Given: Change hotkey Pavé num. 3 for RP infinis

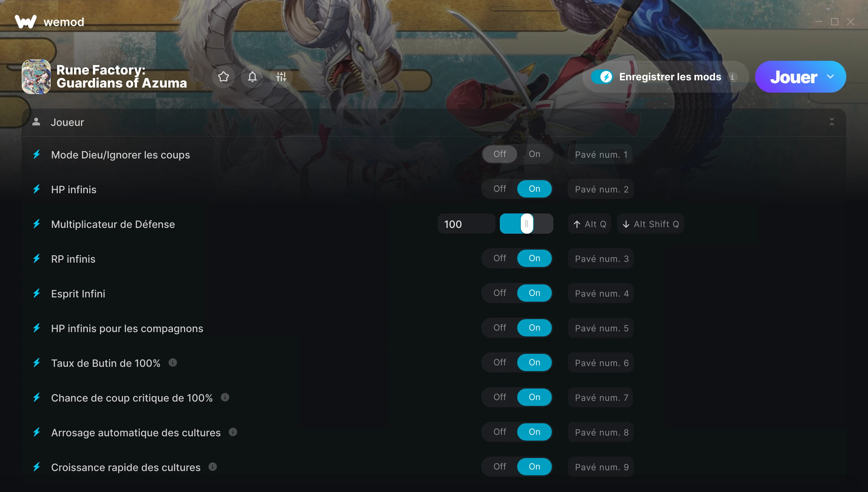Looking at the screenshot, I should 601,259.
